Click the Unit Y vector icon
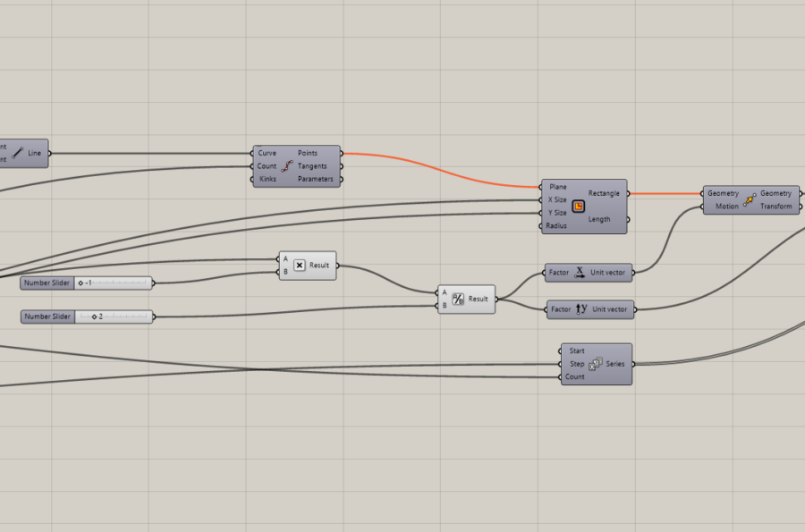This screenshot has width=805, height=532. [x=581, y=308]
